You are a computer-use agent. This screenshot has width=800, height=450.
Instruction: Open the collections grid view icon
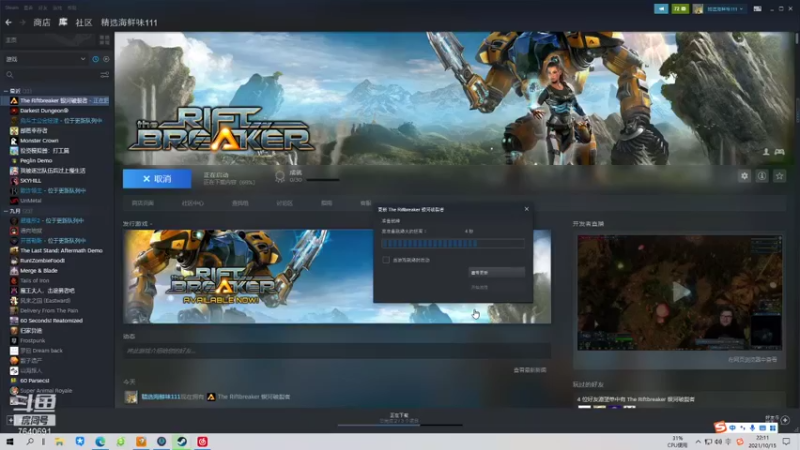105,40
